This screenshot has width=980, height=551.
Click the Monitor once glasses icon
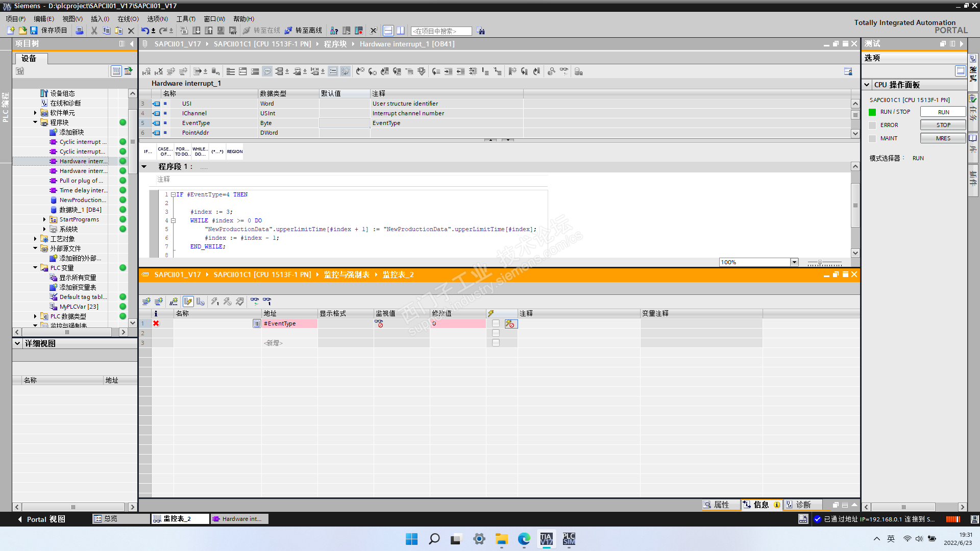267,302
